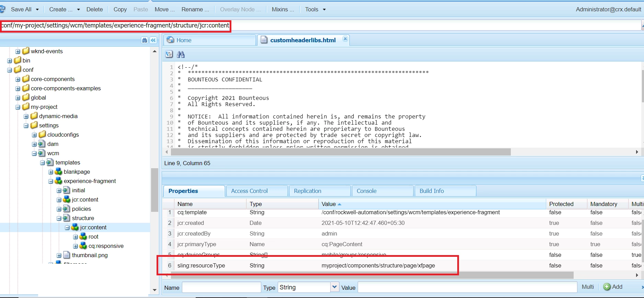Open the Save All dropdown arrow
Viewport: 644px width, 298px height.
(37, 10)
